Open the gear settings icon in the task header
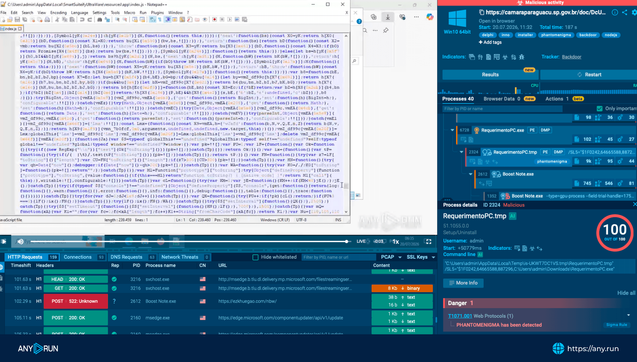Viewport: 637px width, 362px height. click(634, 13)
